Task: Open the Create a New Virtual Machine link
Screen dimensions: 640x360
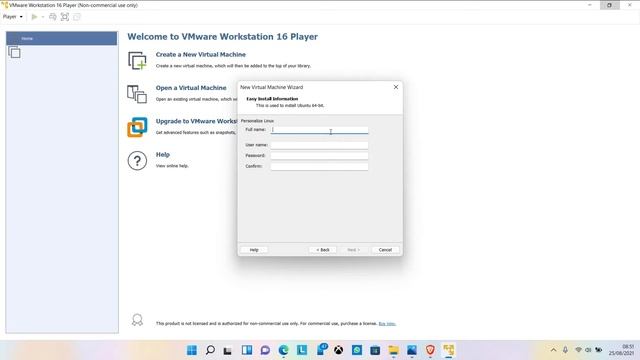Action: tap(200, 54)
